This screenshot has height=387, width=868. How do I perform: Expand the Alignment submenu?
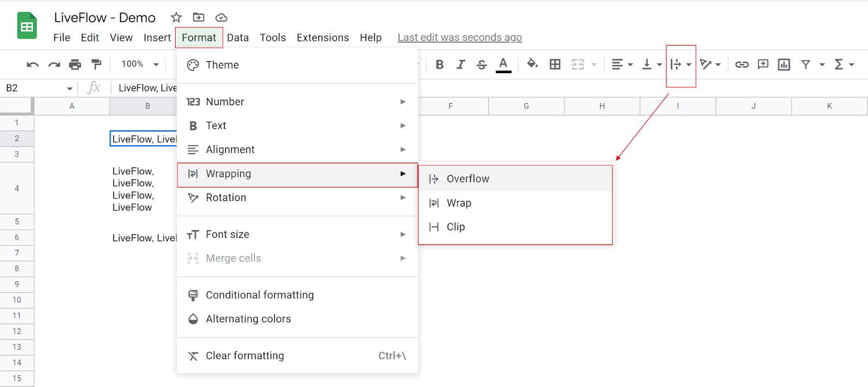[297, 150]
